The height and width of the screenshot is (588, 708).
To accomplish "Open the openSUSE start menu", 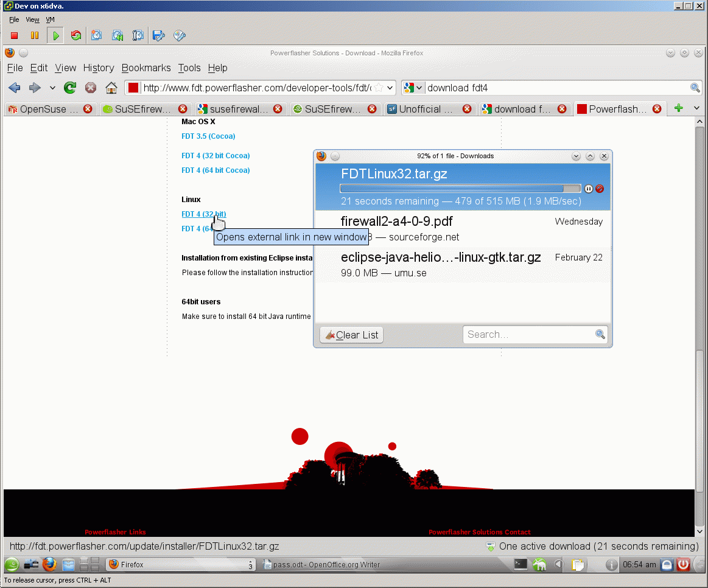I will click(x=12, y=564).
